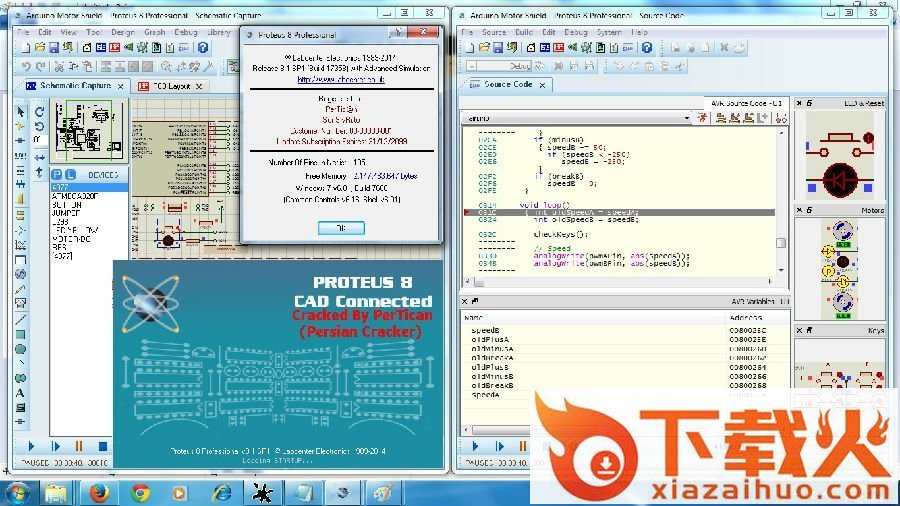Select oldPlusA row in AVR Variables
The image size is (900, 506).
(624, 340)
